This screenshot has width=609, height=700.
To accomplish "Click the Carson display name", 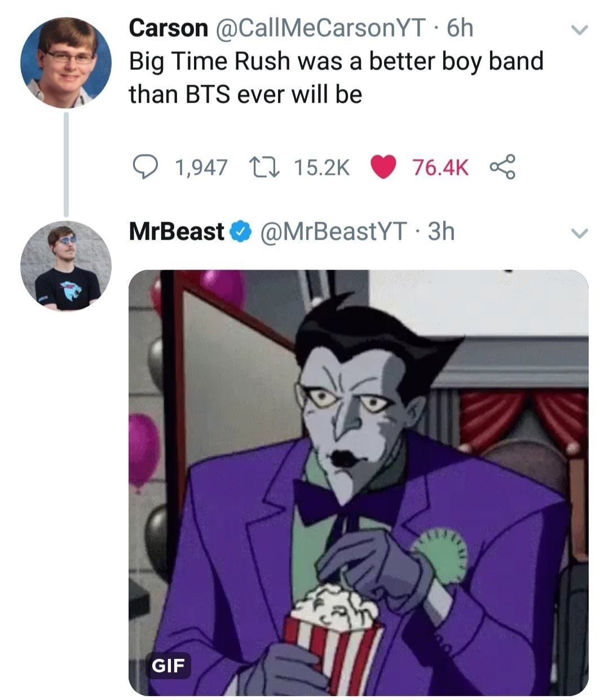I will pyautogui.click(x=168, y=28).
